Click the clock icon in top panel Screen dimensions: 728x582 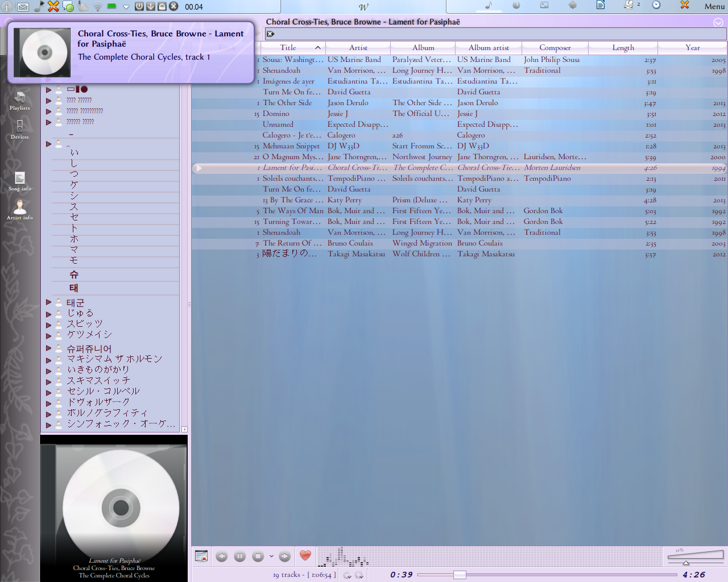[x=656, y=5]
